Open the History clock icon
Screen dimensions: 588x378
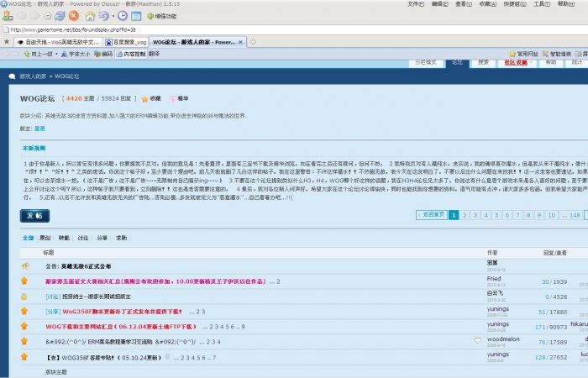[x=123, y=16]
